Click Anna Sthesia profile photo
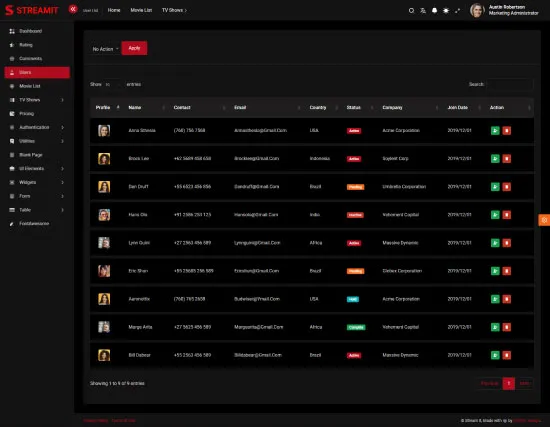The image size is (550, 427). (104, 131)
